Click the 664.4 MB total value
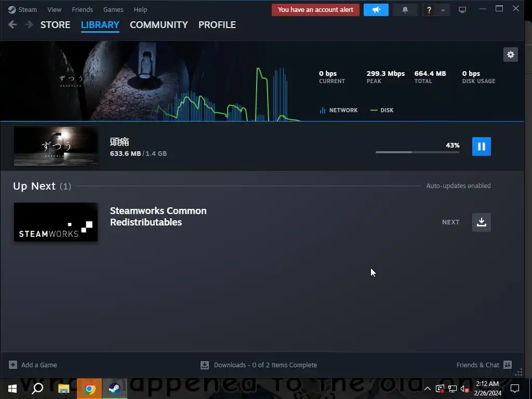The width and height of the screenshot is (532, 399). tap(430, 73)
